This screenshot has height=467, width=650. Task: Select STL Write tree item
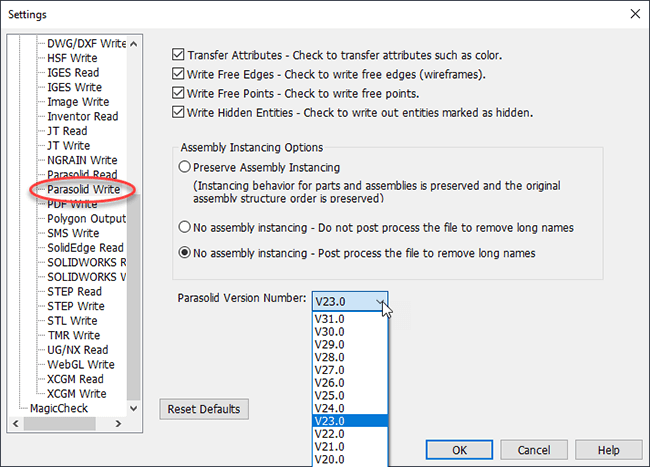coord(72,321)
